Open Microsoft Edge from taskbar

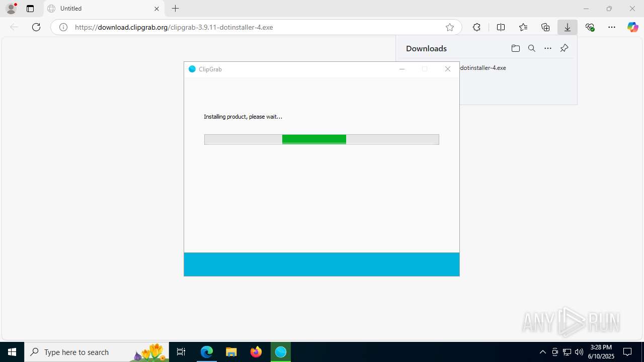coord(207,352)
